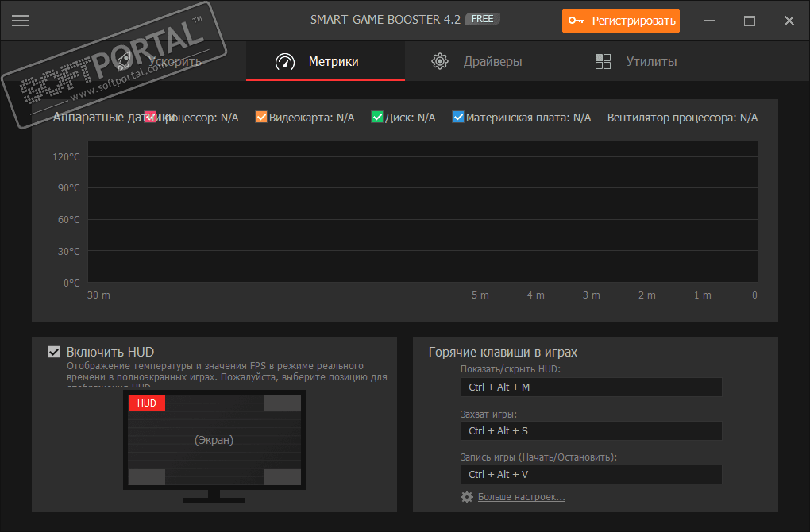The width and height of the screenshot is (810, 532).
Task: Maximize the Smart Game Booster window
Action: (x=750, y=21)
